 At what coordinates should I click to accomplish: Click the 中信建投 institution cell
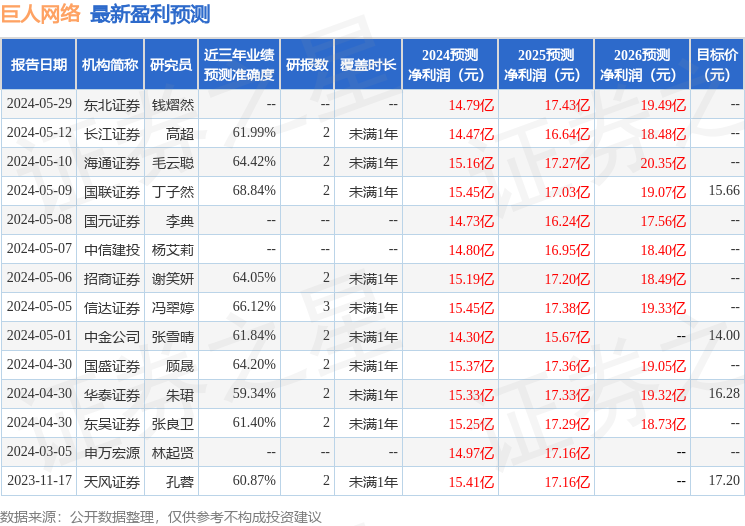[x=112, y=250]
